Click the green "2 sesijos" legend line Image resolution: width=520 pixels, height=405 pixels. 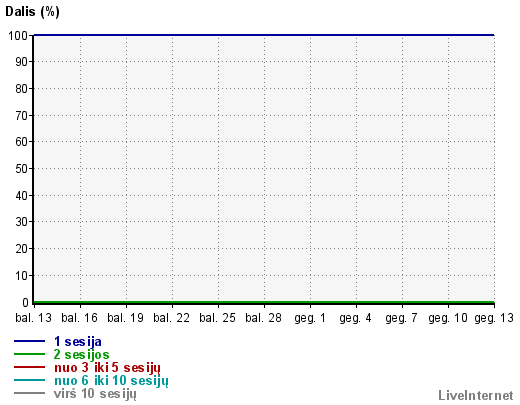point(29,354)
